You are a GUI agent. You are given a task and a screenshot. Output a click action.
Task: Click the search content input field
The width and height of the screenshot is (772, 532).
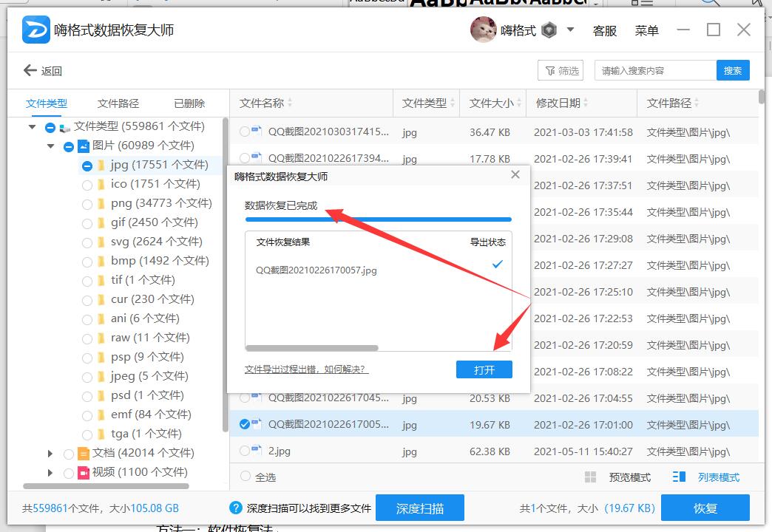coord(655,70)
